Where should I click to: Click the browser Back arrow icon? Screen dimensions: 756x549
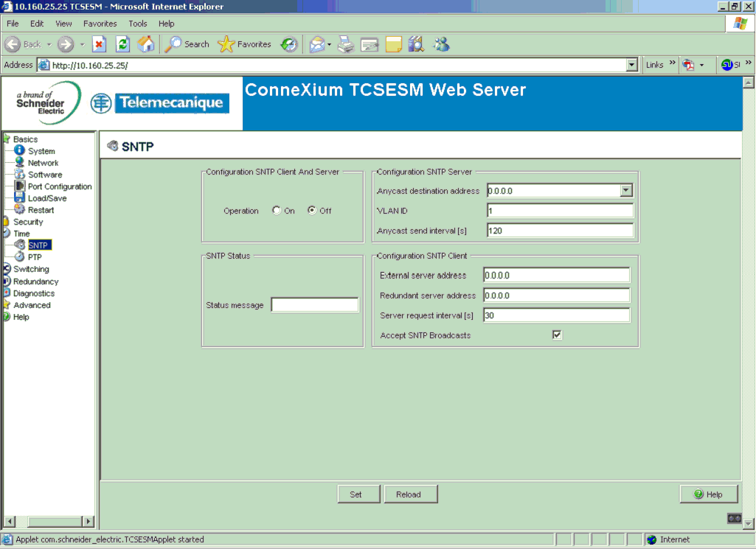tap(13, 44)
